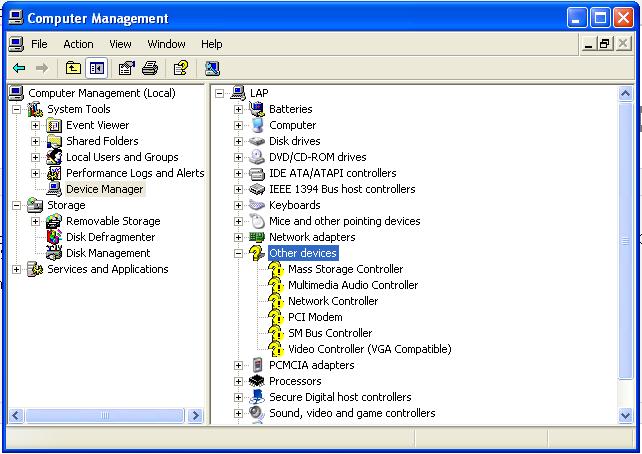Click the Shared Folders icon
The height and width of the screenshot is (454, 642).
coord(54,141)
